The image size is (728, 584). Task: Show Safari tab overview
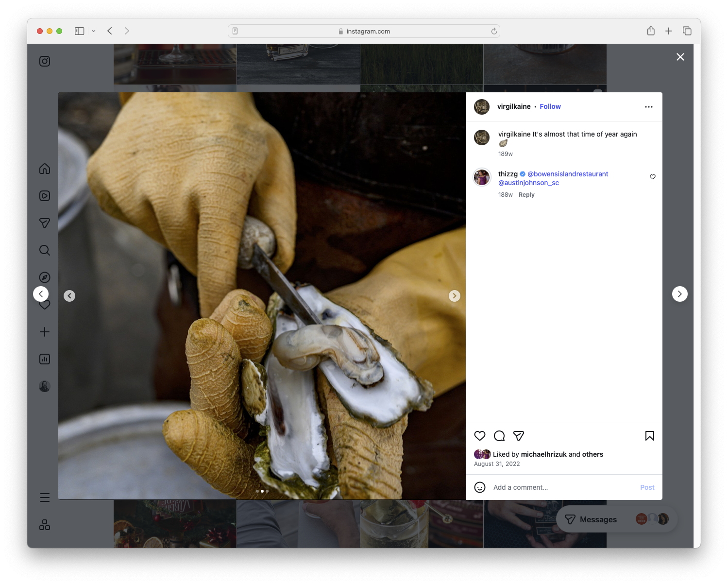point(687,31)
